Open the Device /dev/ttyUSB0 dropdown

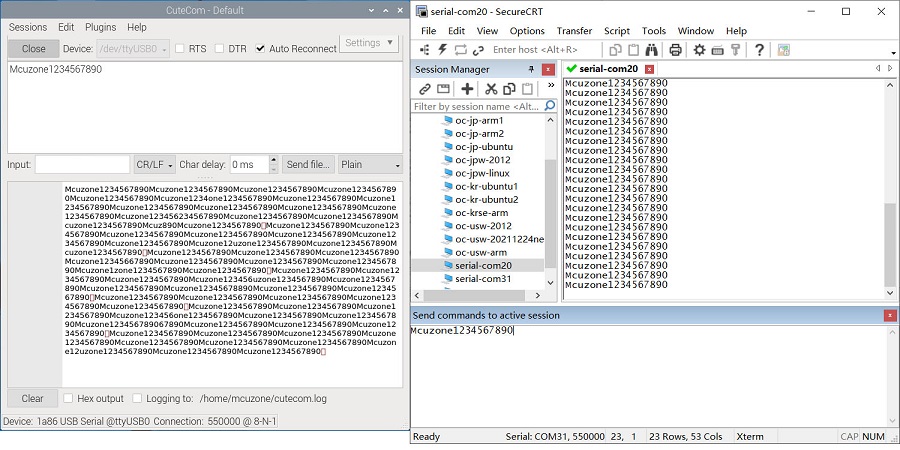pyautogui.click(x=133, y=49)
